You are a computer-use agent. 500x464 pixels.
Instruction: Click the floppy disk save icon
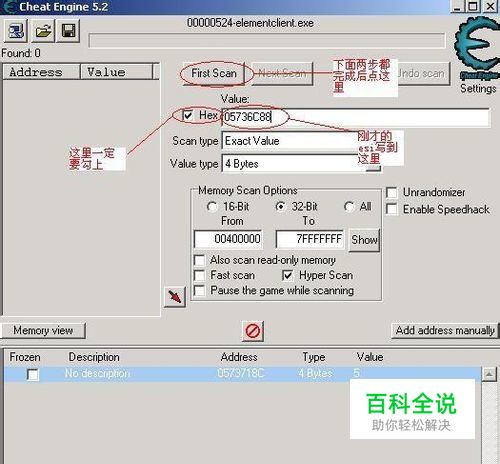coord(68,31)
